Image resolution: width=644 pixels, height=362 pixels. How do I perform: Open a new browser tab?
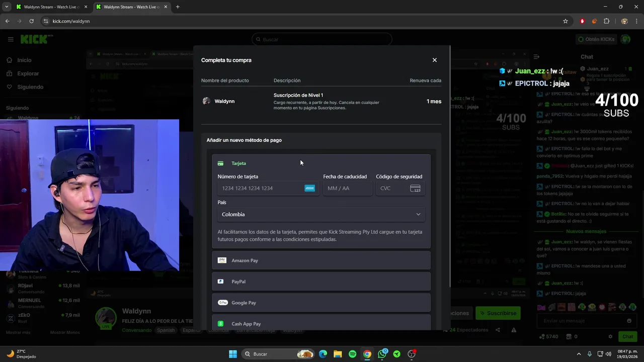point(178,7)
